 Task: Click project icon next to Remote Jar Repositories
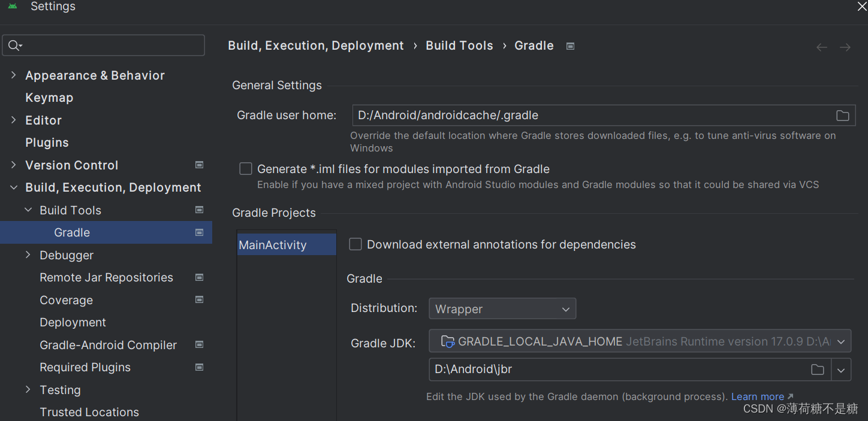click(200, 277)
